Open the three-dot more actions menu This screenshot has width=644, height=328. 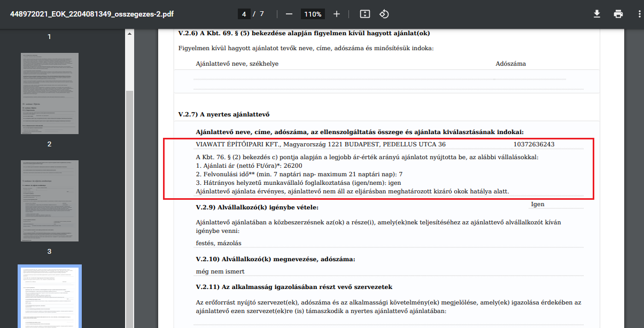[x=639, y=14]
